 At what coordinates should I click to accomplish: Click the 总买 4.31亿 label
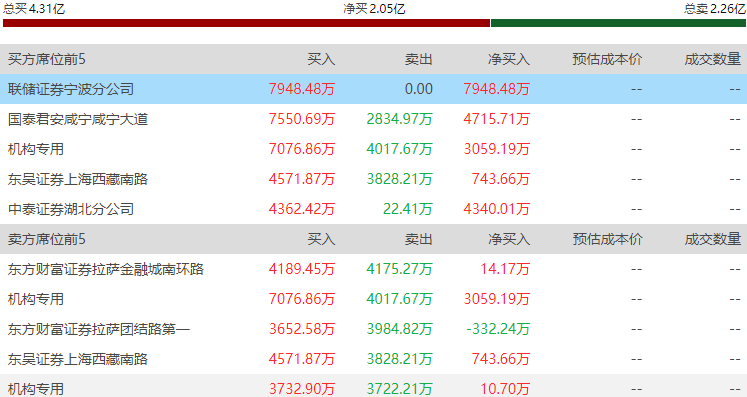(x=34, y=9)
